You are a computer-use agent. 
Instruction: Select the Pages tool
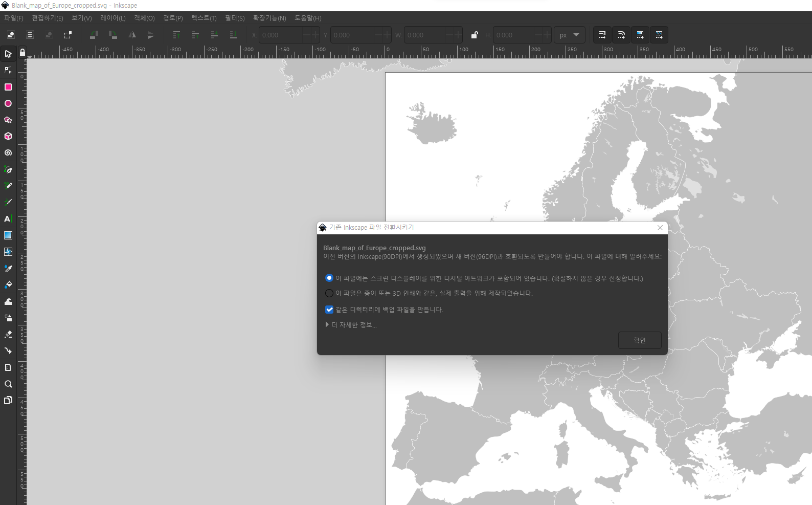coord(8,400)
